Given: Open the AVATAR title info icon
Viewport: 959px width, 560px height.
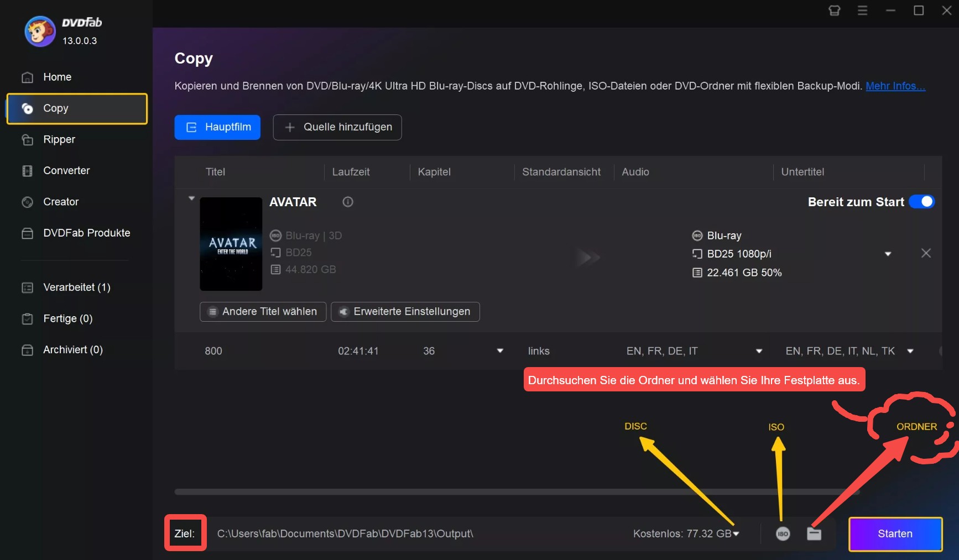Looking at the screenshot, I should pyautogui.click(x=347, y=202).
